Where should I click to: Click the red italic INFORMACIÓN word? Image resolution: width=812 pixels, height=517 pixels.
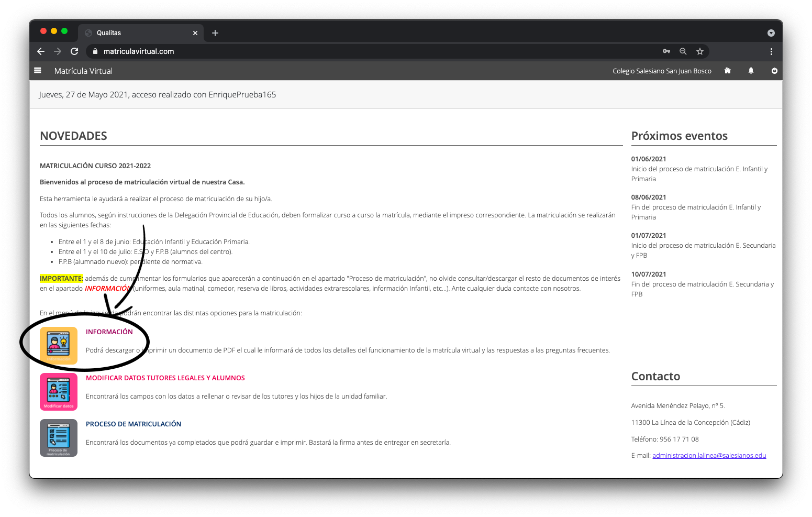coord(107,289)
